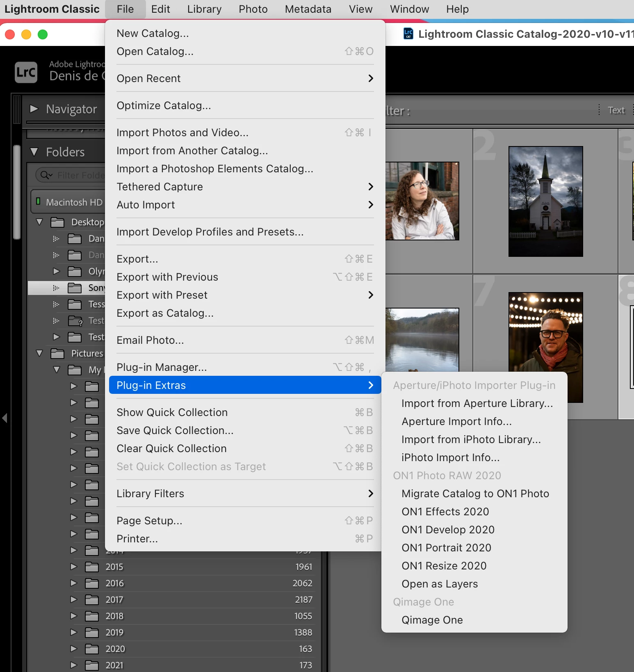Screen dimensions: 634x672
Task: Open the Window menu
Action: pos(409,9)
